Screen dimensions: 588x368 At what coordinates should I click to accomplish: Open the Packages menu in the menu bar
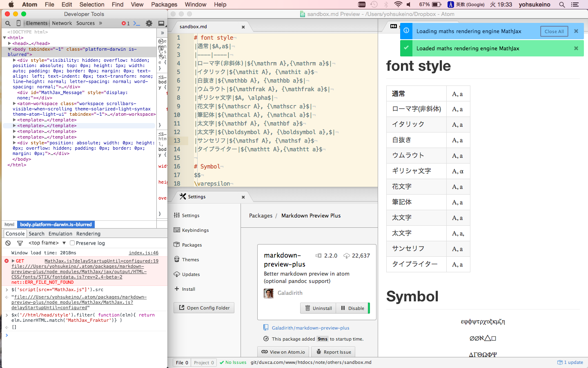164,4
